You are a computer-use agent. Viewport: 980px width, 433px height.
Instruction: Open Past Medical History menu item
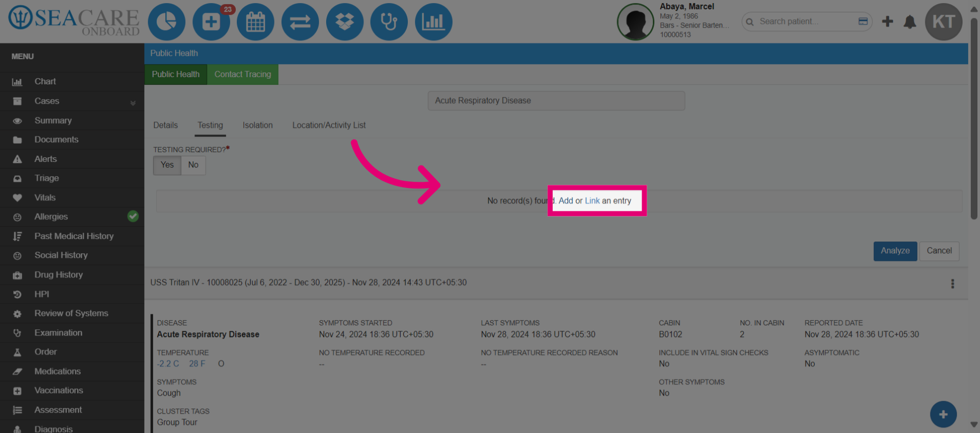(72, 236)
